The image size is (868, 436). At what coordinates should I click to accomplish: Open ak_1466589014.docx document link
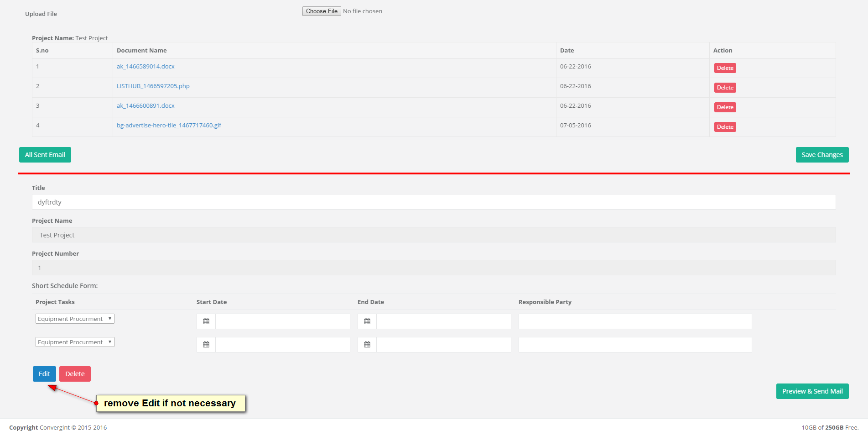coord(146,66)
